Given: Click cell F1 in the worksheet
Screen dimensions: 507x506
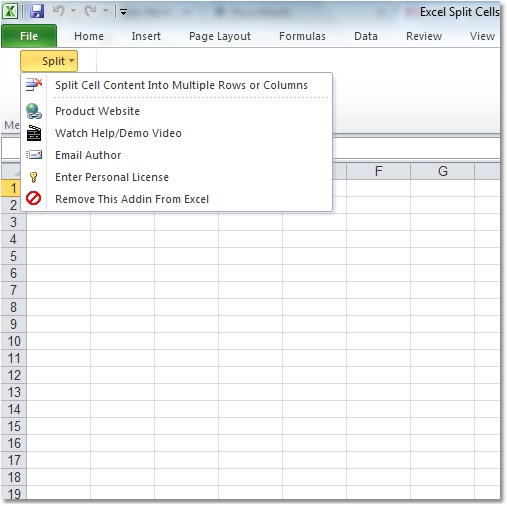Looking at the screenshot, I should (x=378, y=188).
